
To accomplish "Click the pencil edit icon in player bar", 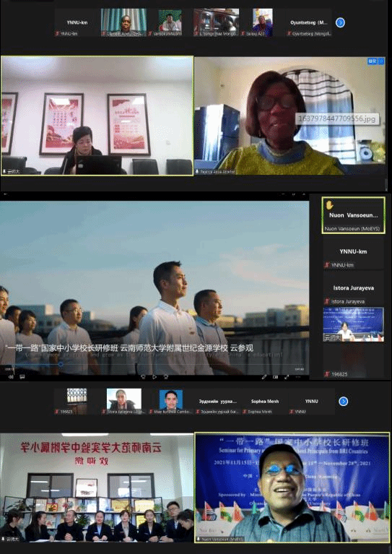I will 263,377.
